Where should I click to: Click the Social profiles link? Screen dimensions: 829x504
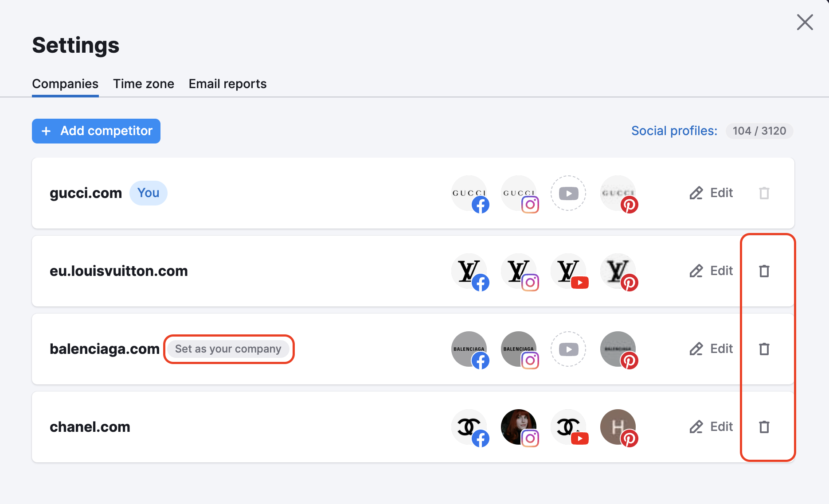[674, 131]
